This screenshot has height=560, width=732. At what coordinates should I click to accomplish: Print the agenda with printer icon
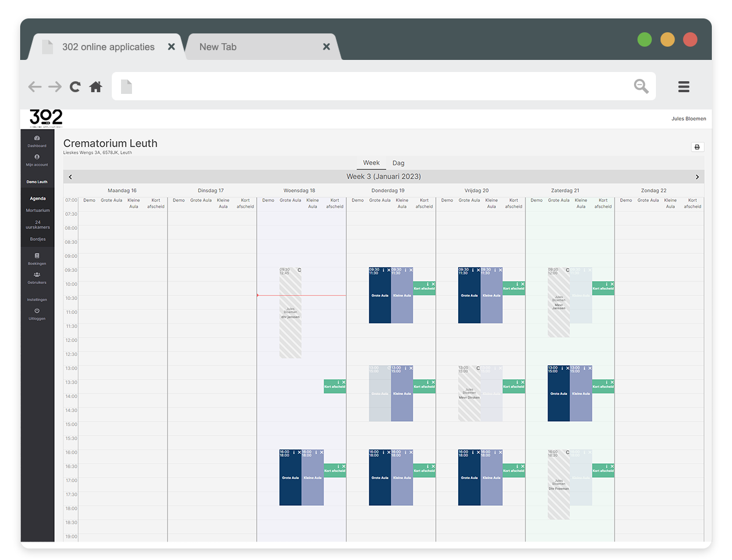pyautogui.click(x=697, y=147)
